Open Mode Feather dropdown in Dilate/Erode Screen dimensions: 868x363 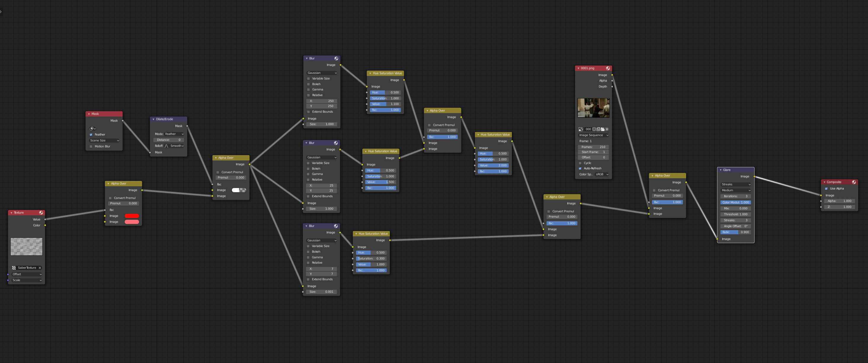174,134
